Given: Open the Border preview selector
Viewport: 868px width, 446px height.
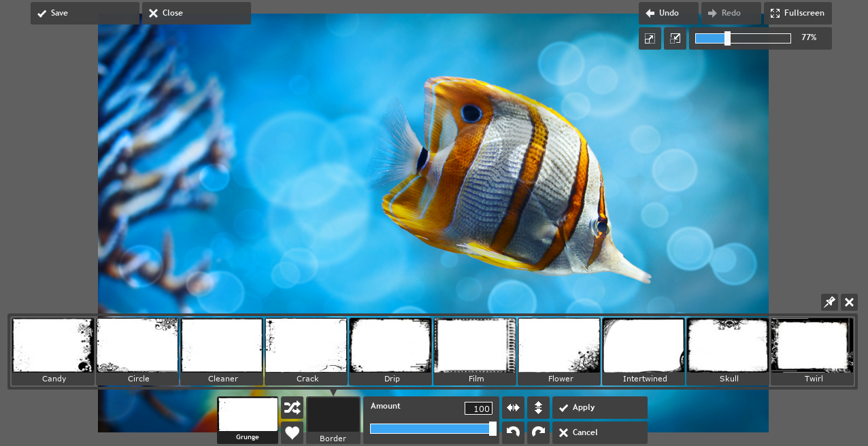Looking at the screenshot, I should coord(333,419).
